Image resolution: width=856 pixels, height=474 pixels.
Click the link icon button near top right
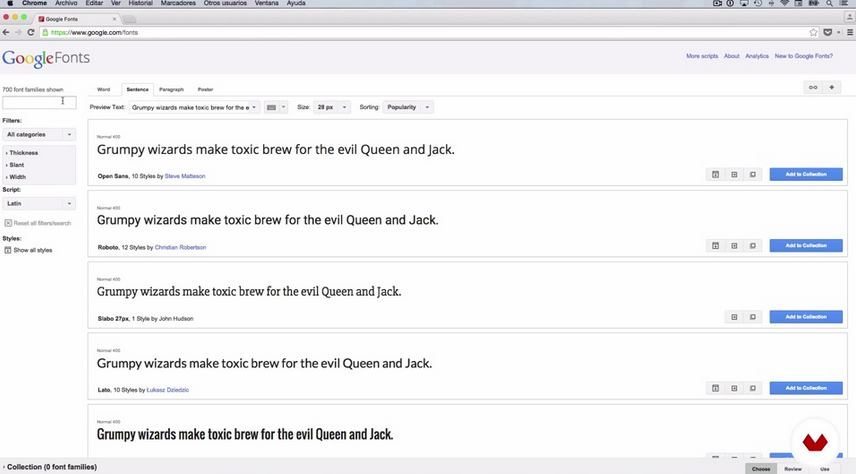813,87
